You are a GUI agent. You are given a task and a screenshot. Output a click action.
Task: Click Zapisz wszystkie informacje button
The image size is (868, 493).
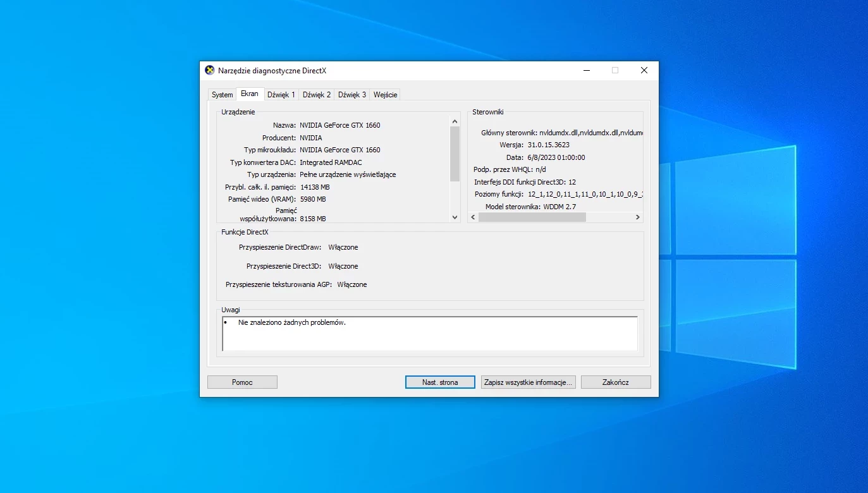528,382
